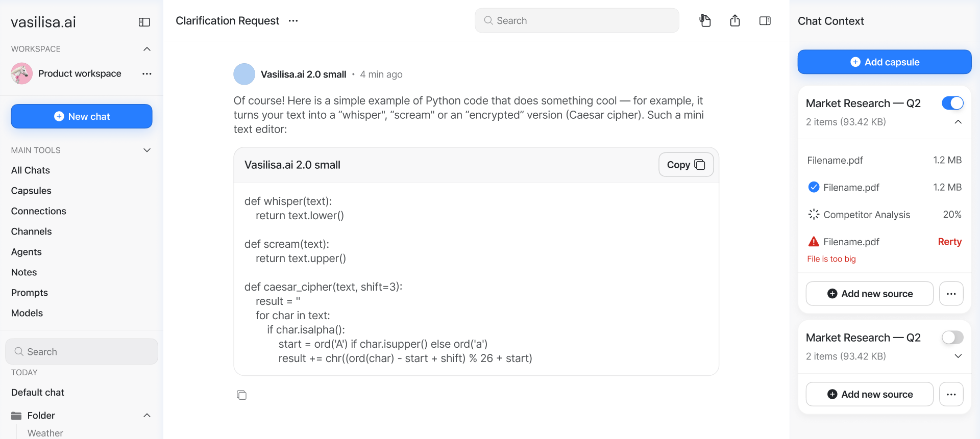Enable the second Market Research capsule toggle
The height and width of the screenshot is (439, 980).
pyautogui.click(x=952, y=338)
